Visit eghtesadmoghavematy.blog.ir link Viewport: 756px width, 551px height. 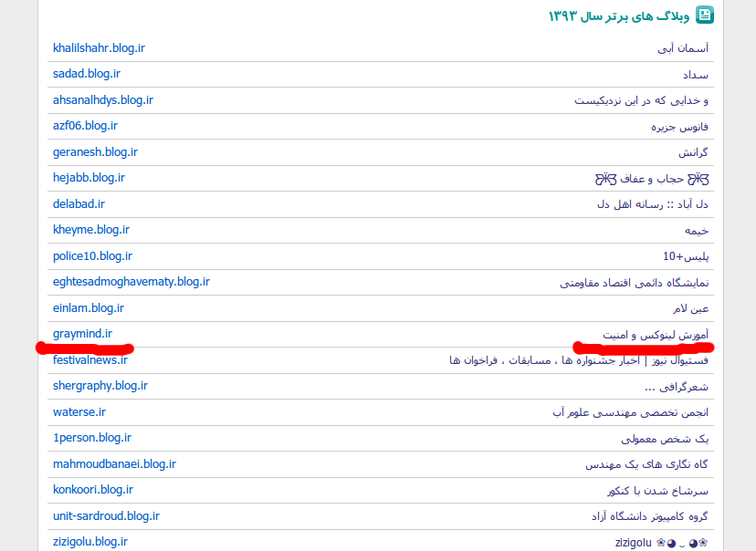131,282
